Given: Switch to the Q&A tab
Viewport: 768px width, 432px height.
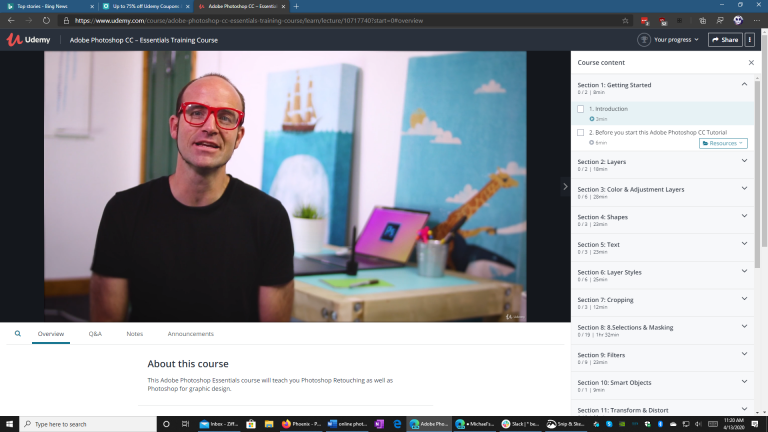Looking at the screenshot, I should 95,334.
